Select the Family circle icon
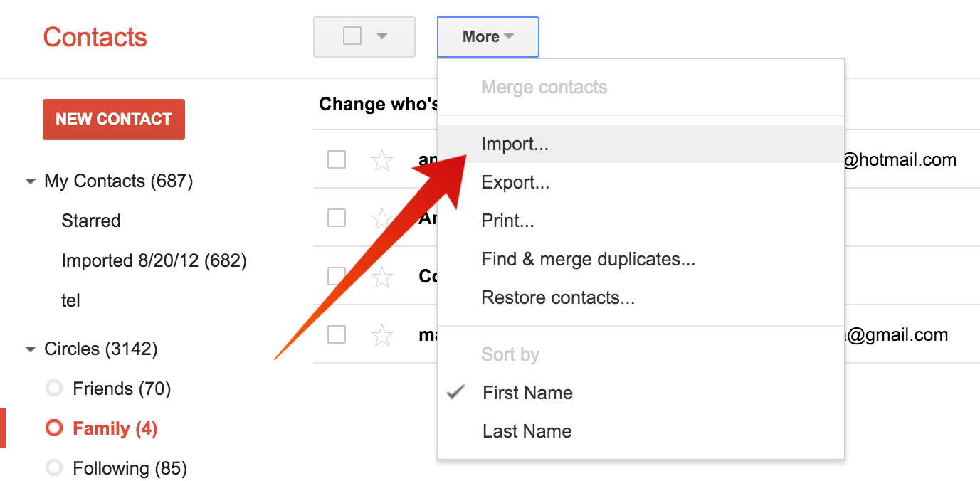 point(54,428)
